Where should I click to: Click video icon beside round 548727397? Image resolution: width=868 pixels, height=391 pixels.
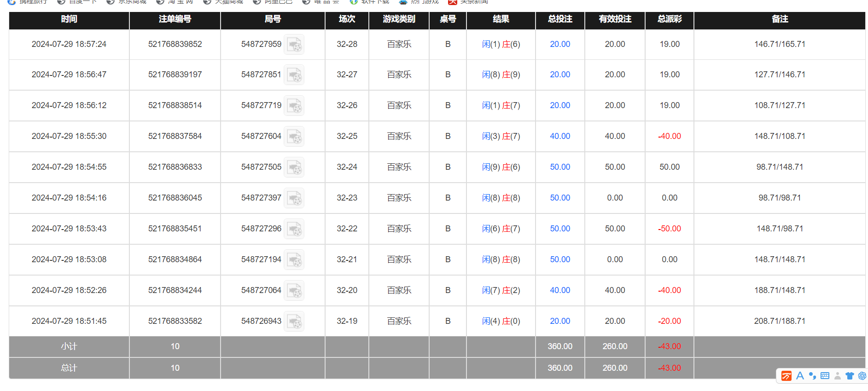click(294, 198)
